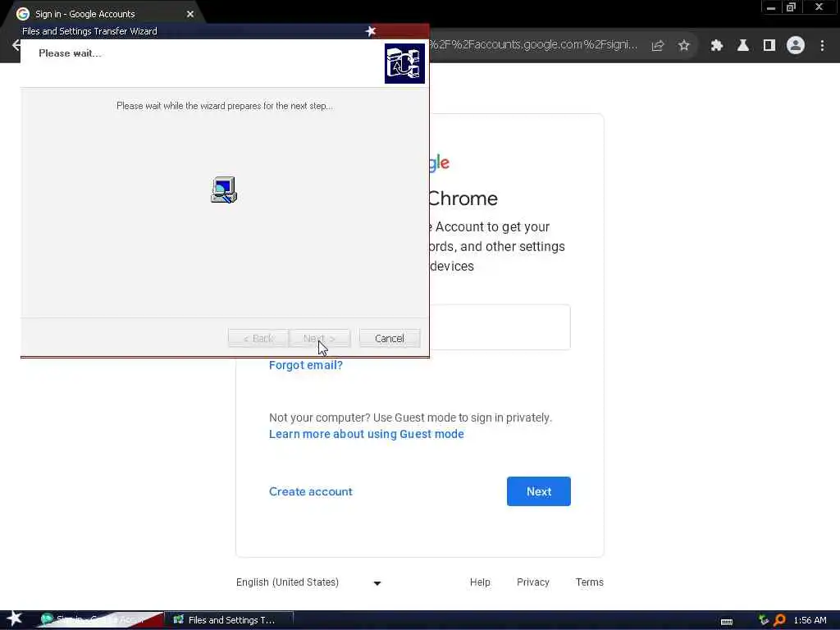
Task: Click the keyboard icon in the system tray
Action: click(727, 622)
